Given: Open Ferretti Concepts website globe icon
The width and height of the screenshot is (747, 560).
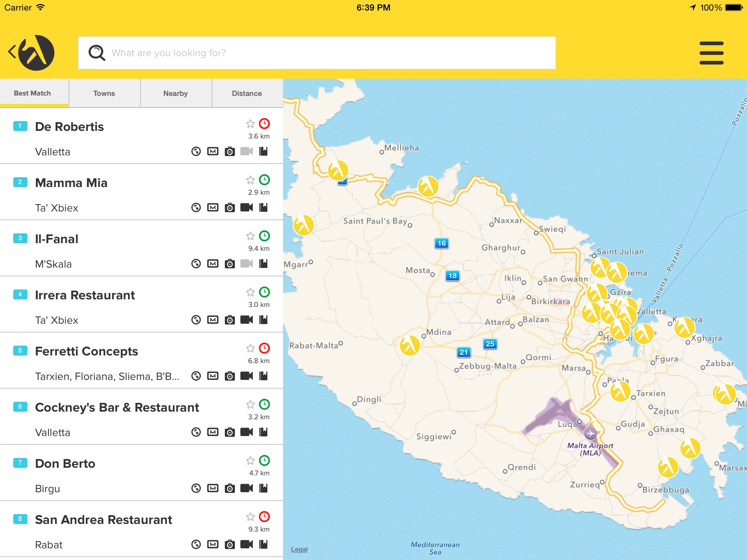Looking at the screenshot, I should pos(196,376).
